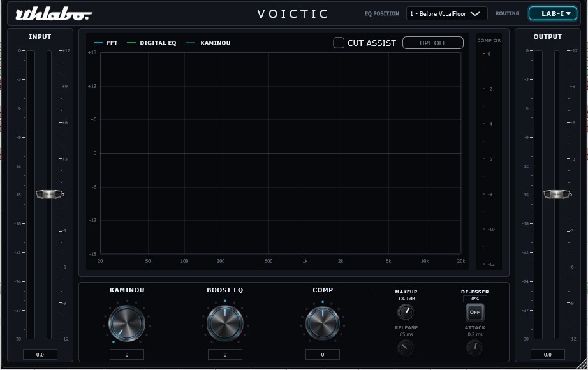Click the ROUTING label

(508, 13)
